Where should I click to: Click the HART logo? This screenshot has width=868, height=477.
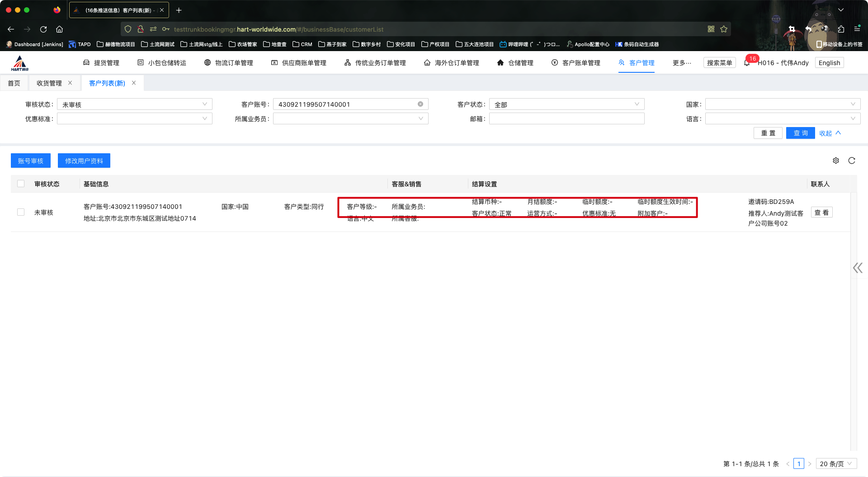[x=20, y=63]
